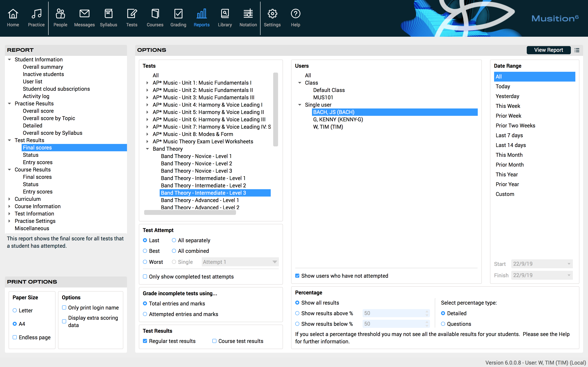Viewport: 588px width, 367px height.
Task: Select the Best test attempt option
Action: tap(145, 251)
